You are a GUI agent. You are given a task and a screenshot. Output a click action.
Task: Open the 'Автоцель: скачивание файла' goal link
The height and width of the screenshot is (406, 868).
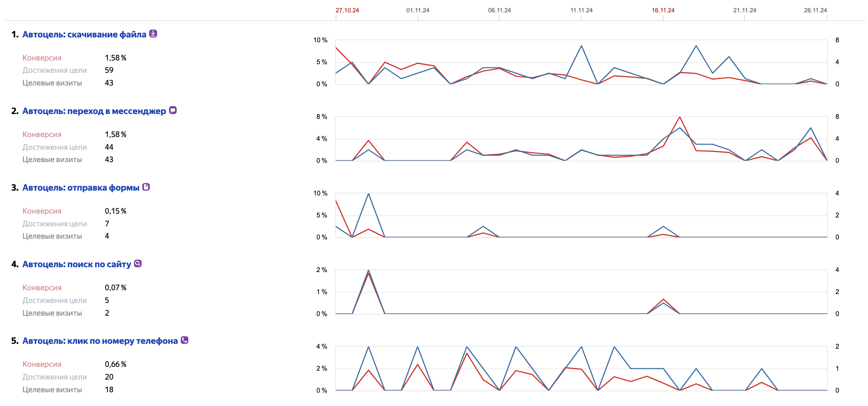coord(84,34)
